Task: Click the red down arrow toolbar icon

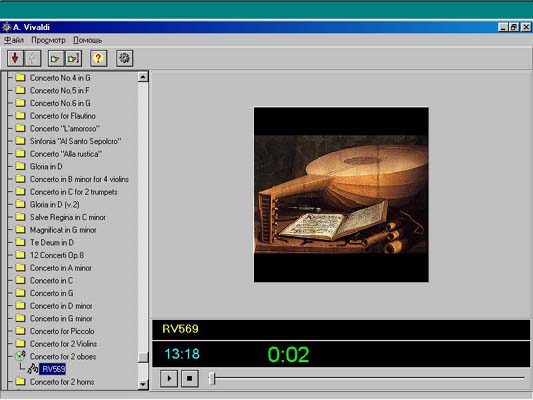Action: [x=15, y=58]
